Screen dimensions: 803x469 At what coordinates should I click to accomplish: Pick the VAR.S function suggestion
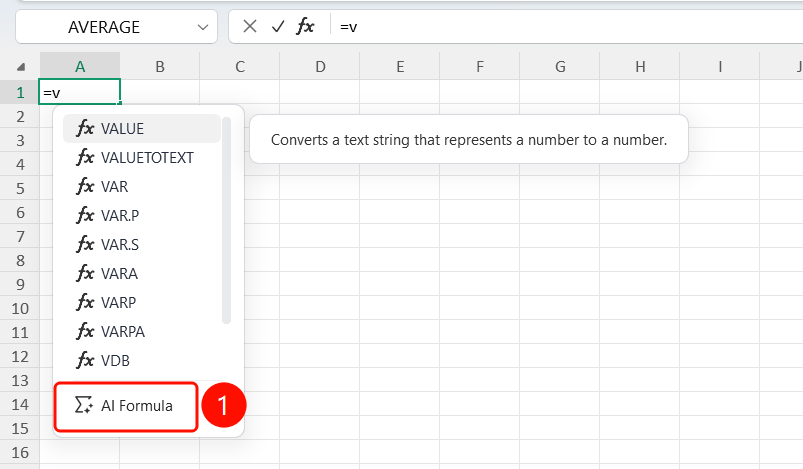141,245
